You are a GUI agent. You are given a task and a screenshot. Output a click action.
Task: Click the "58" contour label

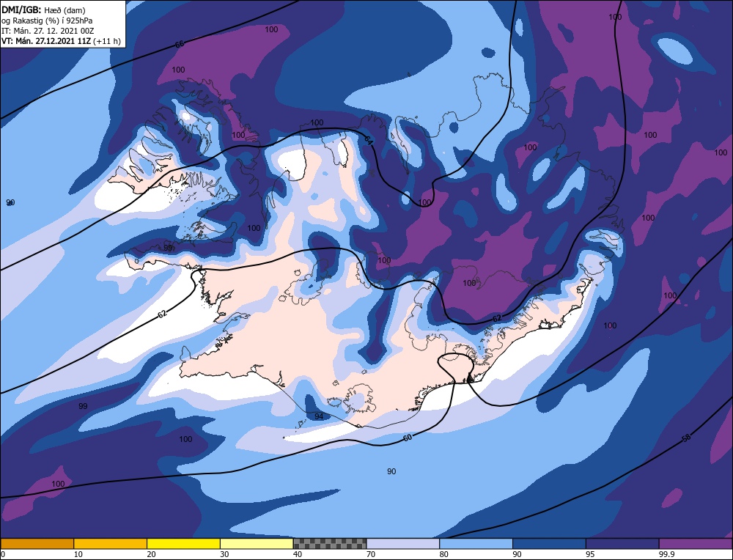coord(686,438)
